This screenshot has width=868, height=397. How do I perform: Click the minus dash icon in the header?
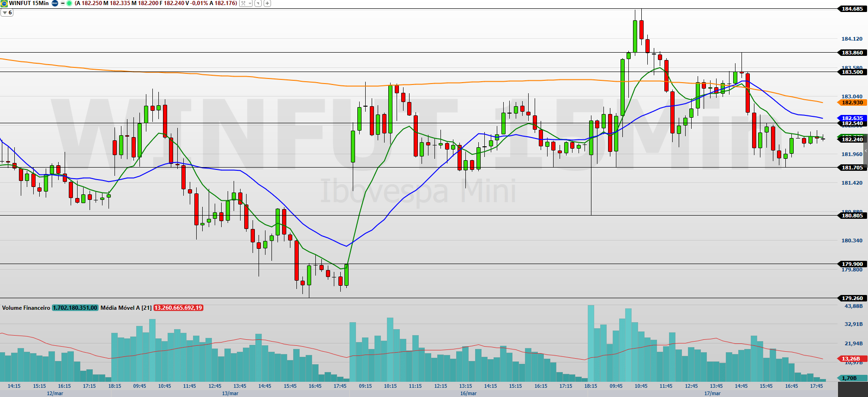tap(62, 3)
